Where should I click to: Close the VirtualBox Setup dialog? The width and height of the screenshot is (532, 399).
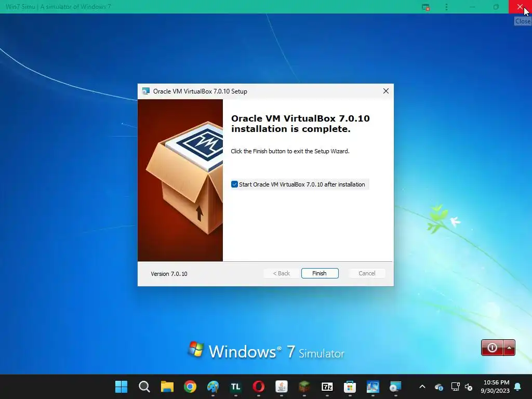coord(386,91)
